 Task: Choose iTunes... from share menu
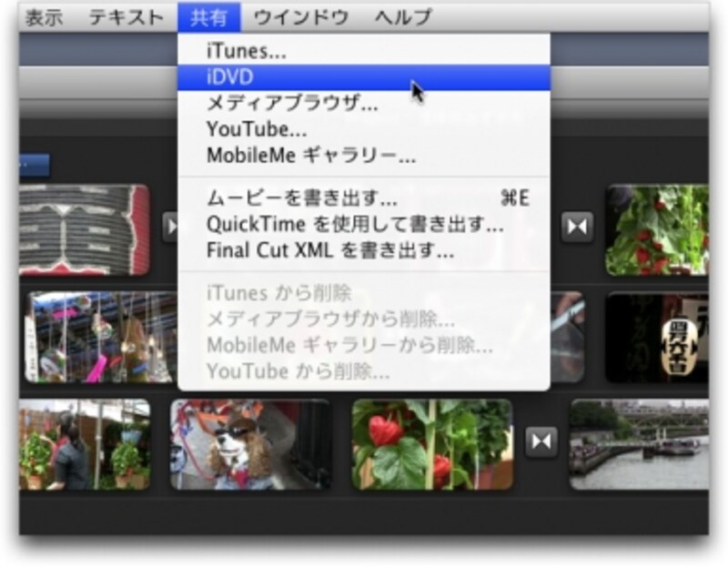pyautogui.click(x=364, y=51)
